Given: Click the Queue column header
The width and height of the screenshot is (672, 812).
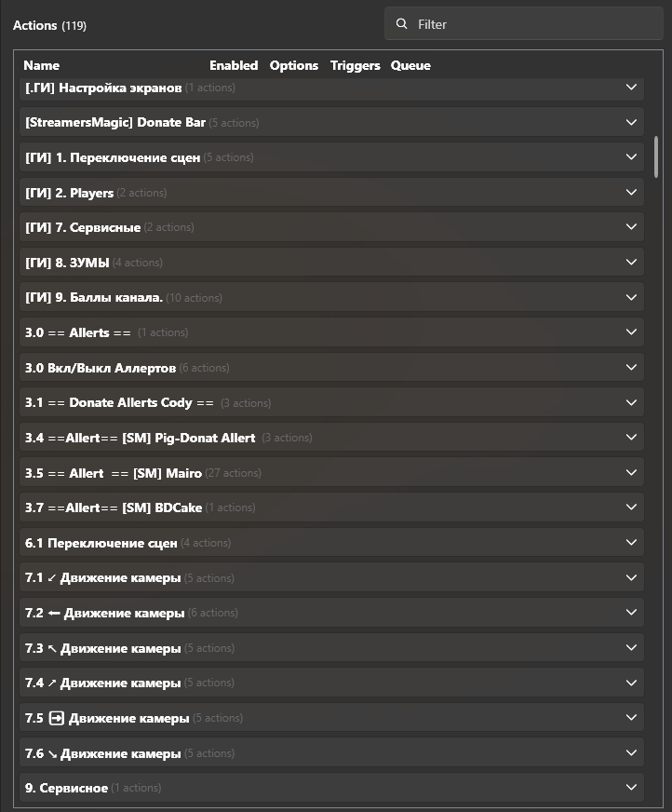Looking at the screenshot, I should coord(410,65).
